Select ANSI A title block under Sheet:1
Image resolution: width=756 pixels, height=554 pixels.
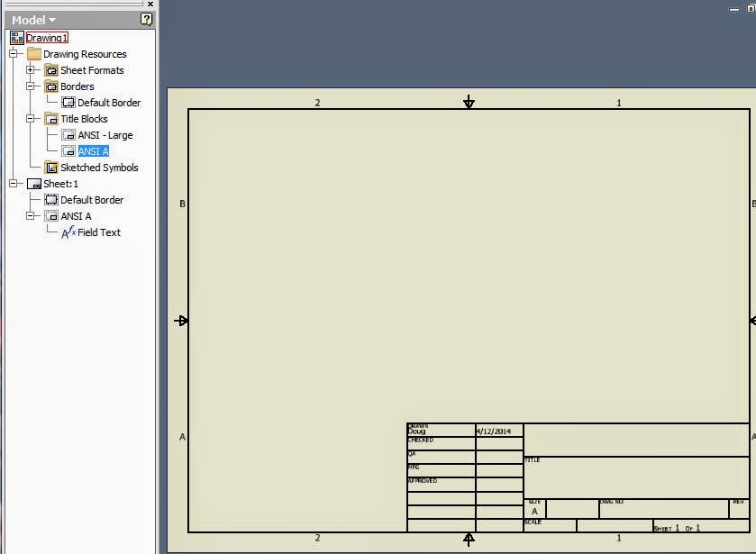(x=51, y=216)
